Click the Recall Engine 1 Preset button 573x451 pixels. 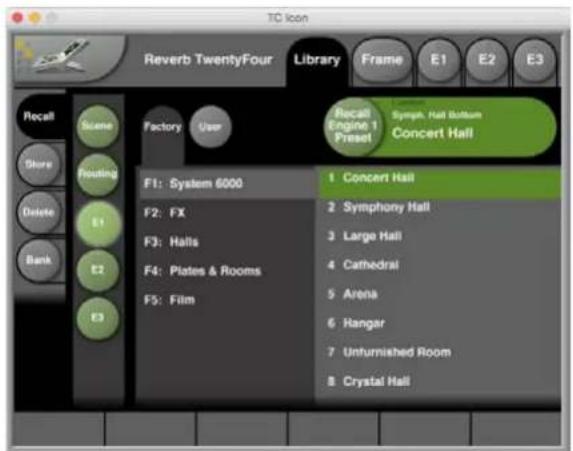[353, 126]
